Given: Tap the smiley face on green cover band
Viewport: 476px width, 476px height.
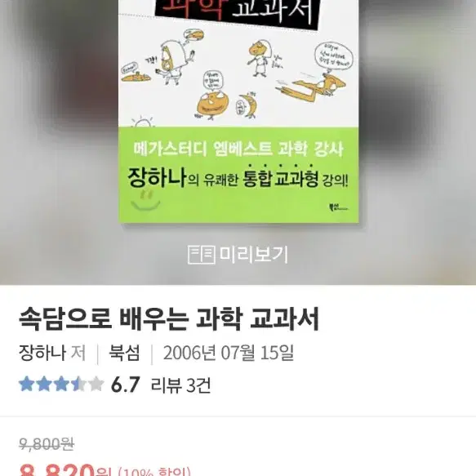Looking at the screenshot, I should point(145,200).
